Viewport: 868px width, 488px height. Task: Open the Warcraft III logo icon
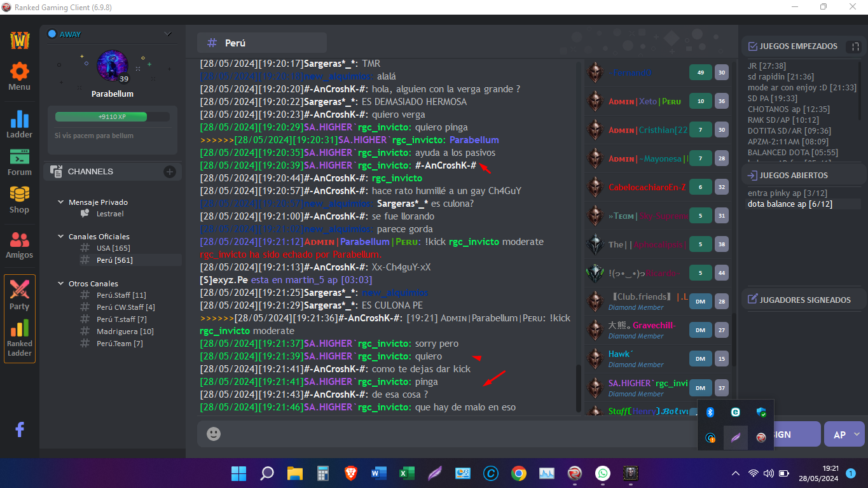20,40
